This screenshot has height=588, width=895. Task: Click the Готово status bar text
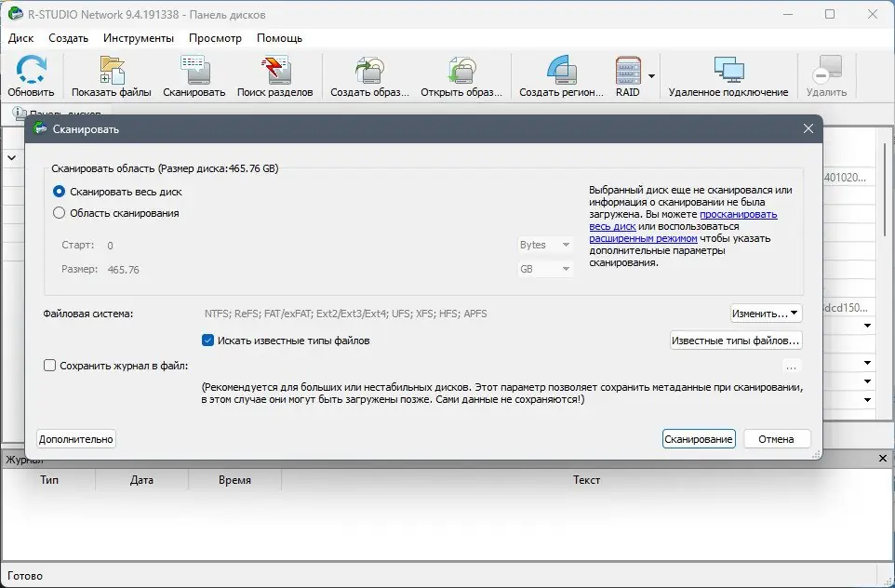tap(25, 576)
